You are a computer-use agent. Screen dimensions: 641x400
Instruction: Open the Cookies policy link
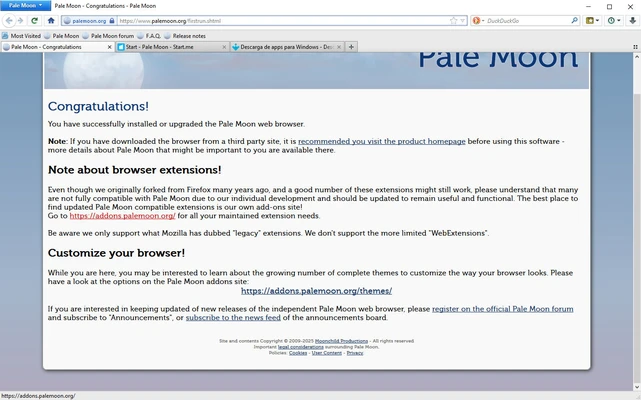click(298, 353)
